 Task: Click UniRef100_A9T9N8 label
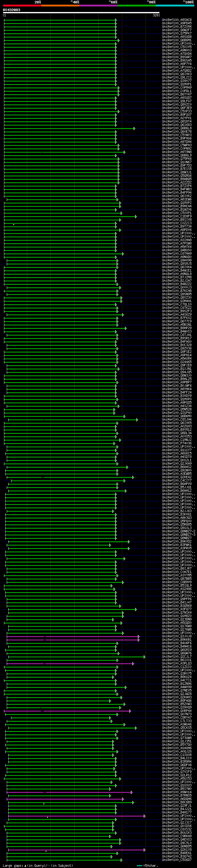(177, 152)
